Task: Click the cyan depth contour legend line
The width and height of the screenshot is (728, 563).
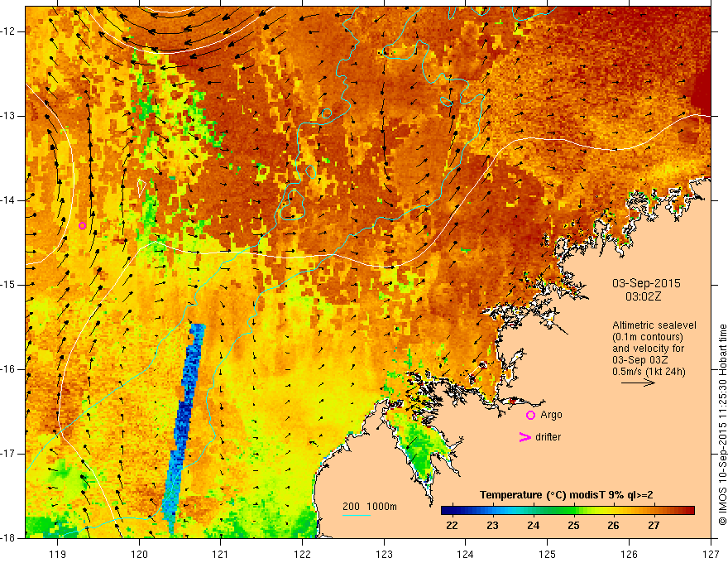Action: point(357,515)
